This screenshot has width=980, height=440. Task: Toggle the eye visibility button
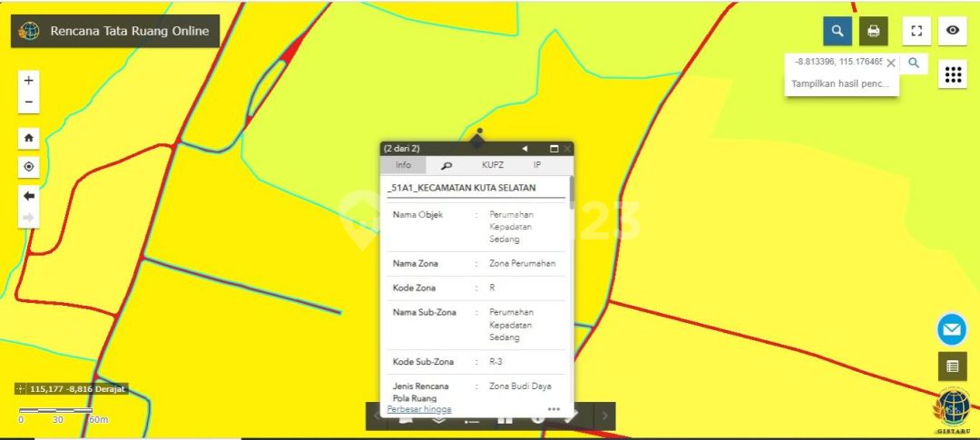coord(952,31)
